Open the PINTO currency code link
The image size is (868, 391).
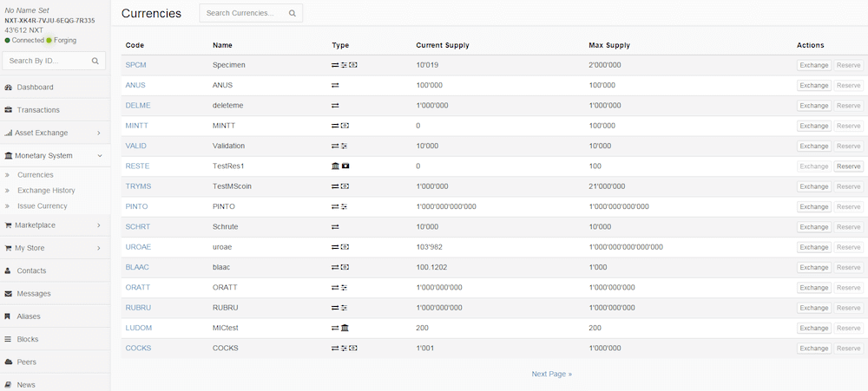[x=137, y=206]
